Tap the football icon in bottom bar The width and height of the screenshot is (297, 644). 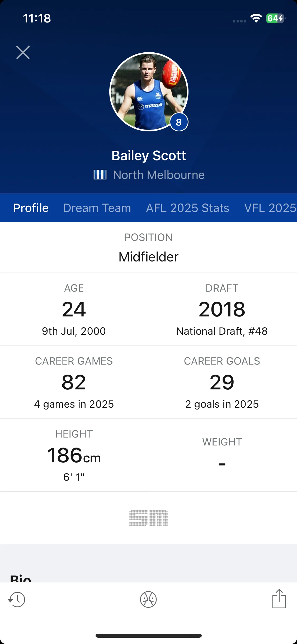(x=148, y=599)
